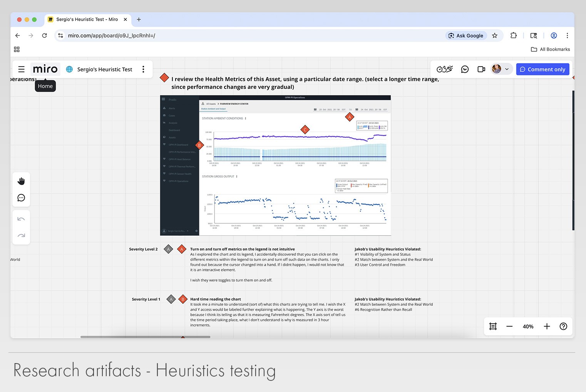The width and height of the screenshot is (586, 392).
Task: Click the orange diamond A beside Turn on and turn off
Action: (182, 249)
